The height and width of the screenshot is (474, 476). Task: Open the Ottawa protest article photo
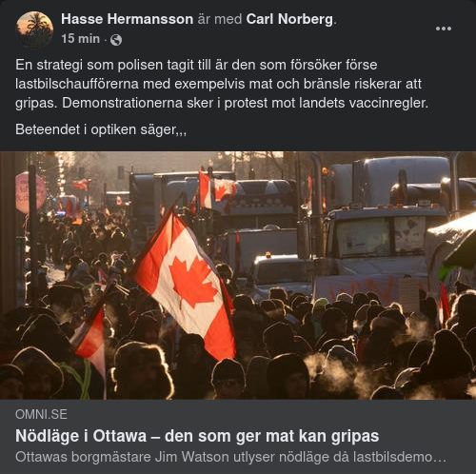pos(238,275)
